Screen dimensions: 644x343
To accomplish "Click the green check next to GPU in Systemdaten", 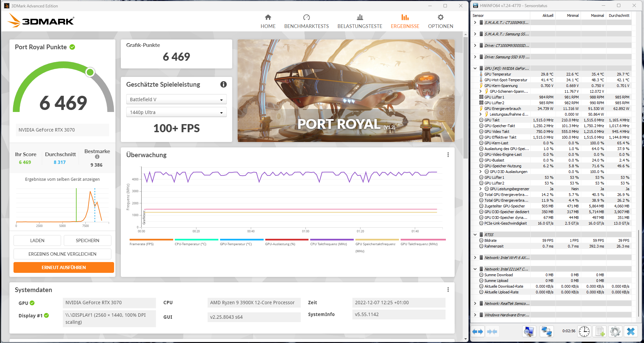I will pos(32,303).
